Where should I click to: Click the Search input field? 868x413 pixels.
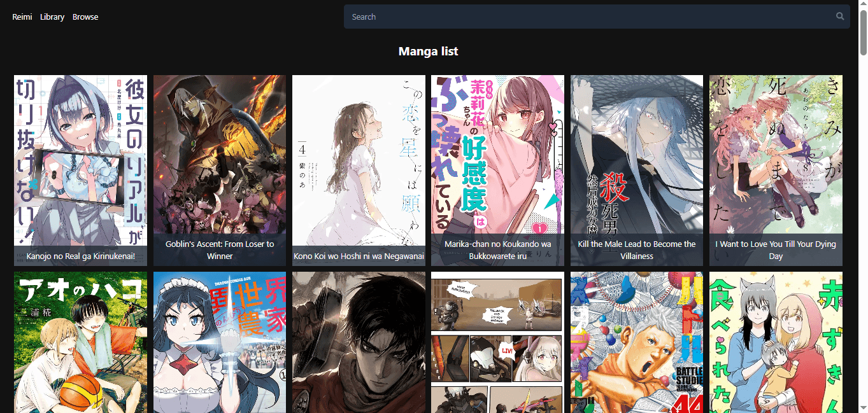click(x=586, y=17)
